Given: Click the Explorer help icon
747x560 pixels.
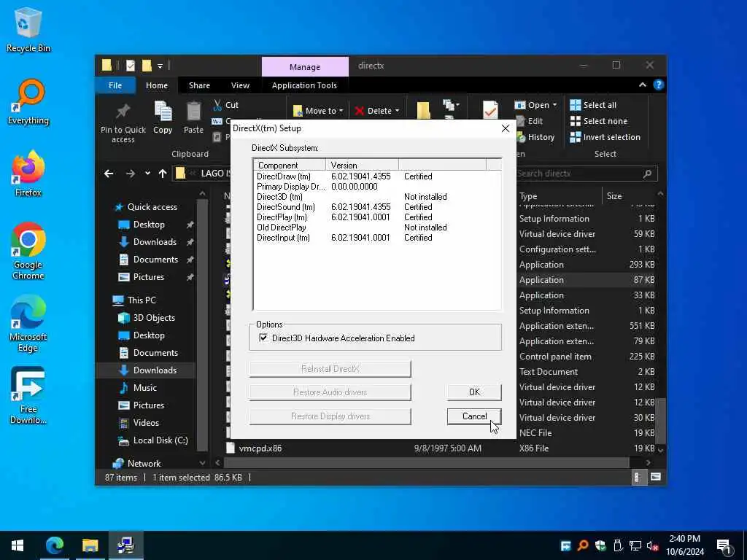Looking at the screenshot, I should click(659, 85).
